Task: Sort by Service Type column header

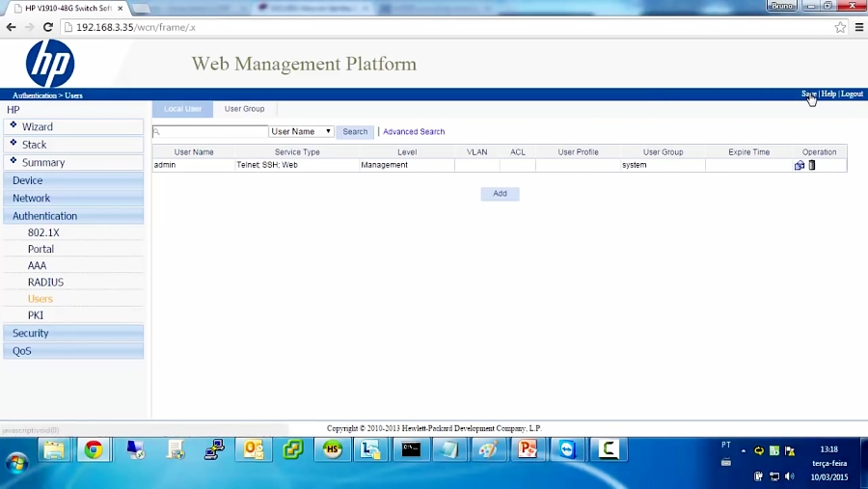Action: pos(297,151)
